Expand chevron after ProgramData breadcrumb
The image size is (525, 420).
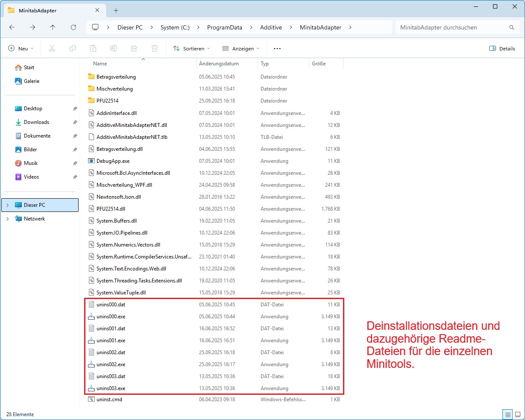[x=251, y=27]
